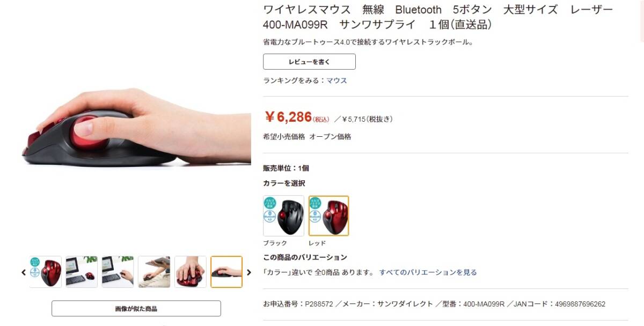Select the black trackball color swatch
This screenshot has width=644, height=326.
pyautogui.click(x=283, y=216)
